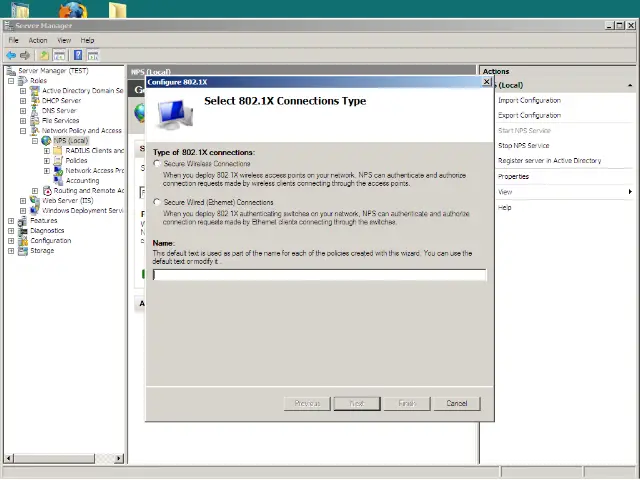Select Network Policy and Access node
Image resolution: width=640 pixels, height=480 pixels.
pyautogui.click(x=82, y=131)
